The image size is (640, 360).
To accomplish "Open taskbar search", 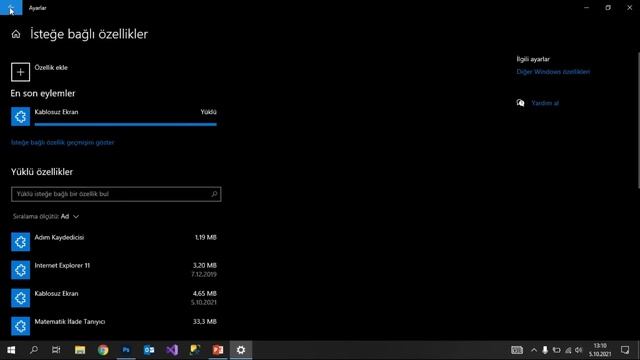I will (34, 350).
